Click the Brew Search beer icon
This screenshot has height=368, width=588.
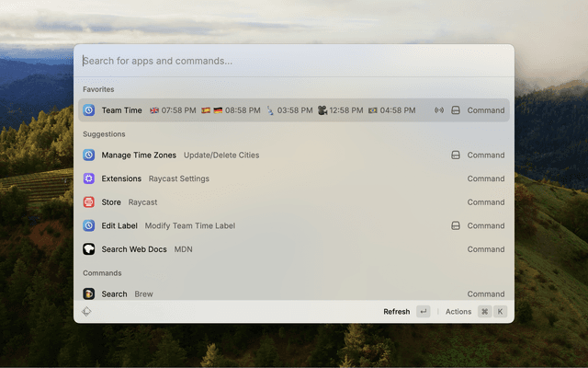point(89,293)
